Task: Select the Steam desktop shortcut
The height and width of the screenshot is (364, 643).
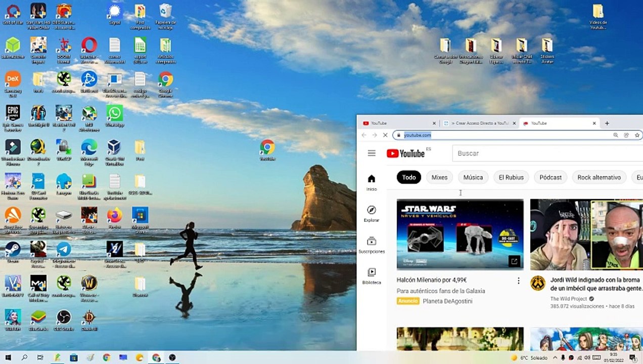Action: [13, 252]
